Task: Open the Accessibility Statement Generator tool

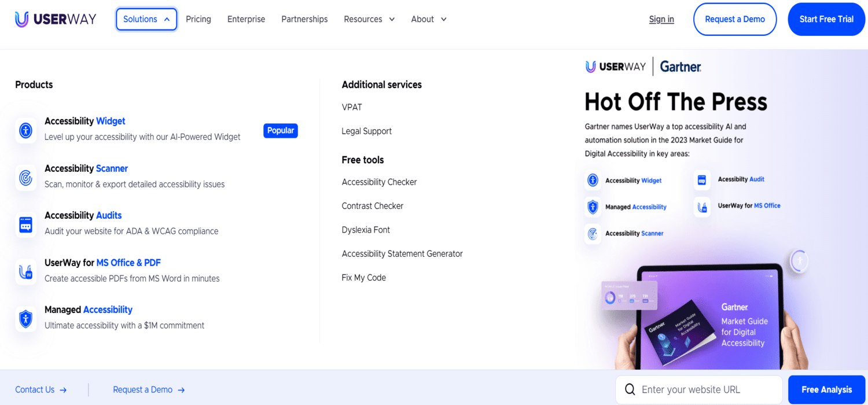Action: [402, 253]
